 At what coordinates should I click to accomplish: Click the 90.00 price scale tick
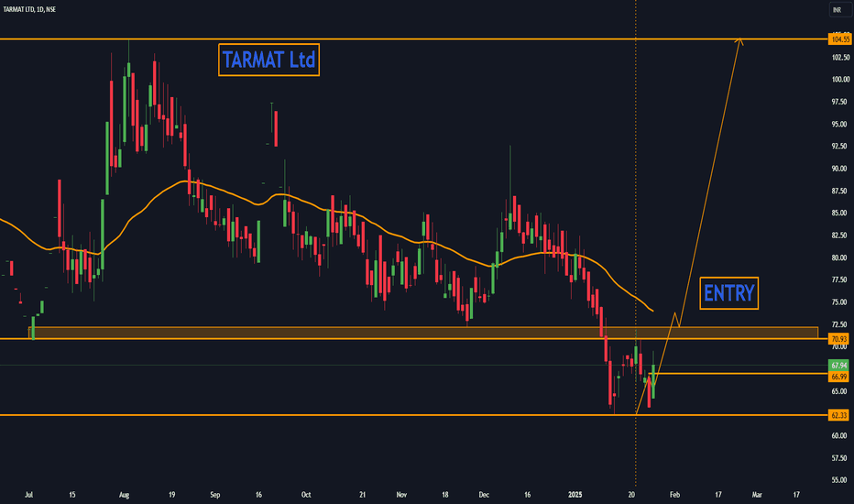pos(840,169)
